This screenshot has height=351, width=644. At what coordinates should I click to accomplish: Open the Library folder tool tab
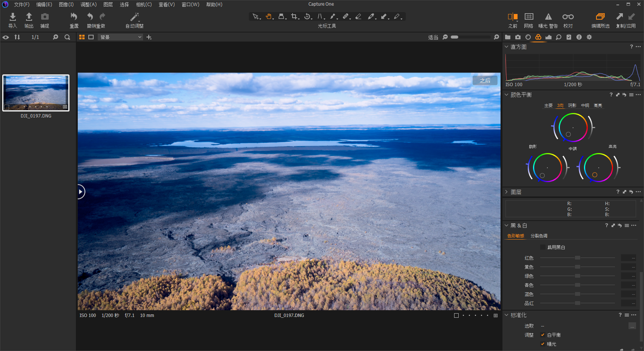pos(508,37)
